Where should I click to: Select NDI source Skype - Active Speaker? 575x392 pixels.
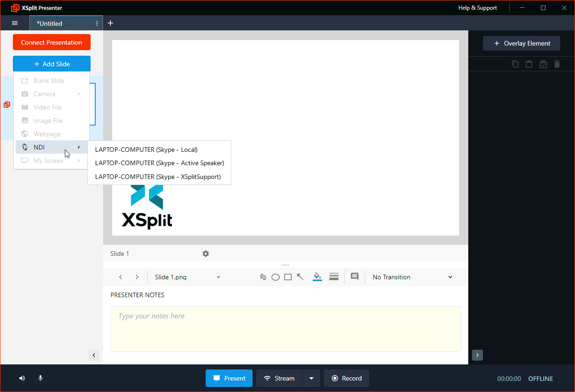tap(159, 163)
